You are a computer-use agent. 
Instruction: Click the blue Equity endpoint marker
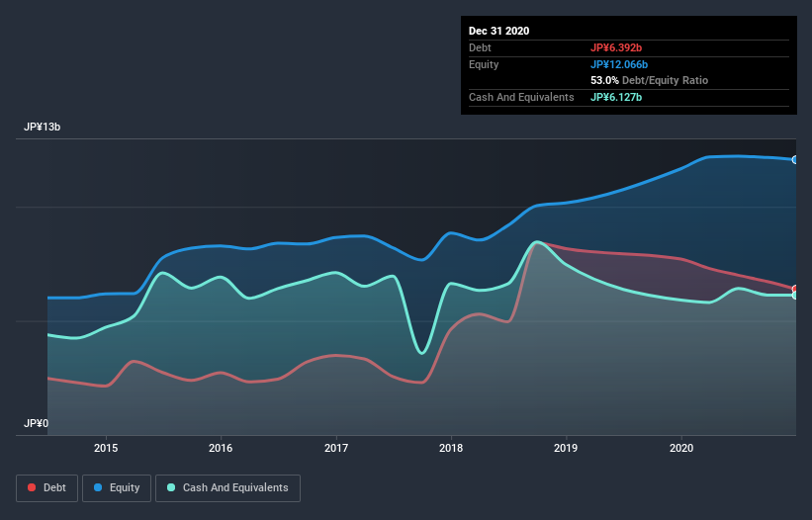click(x=795, y=160)
